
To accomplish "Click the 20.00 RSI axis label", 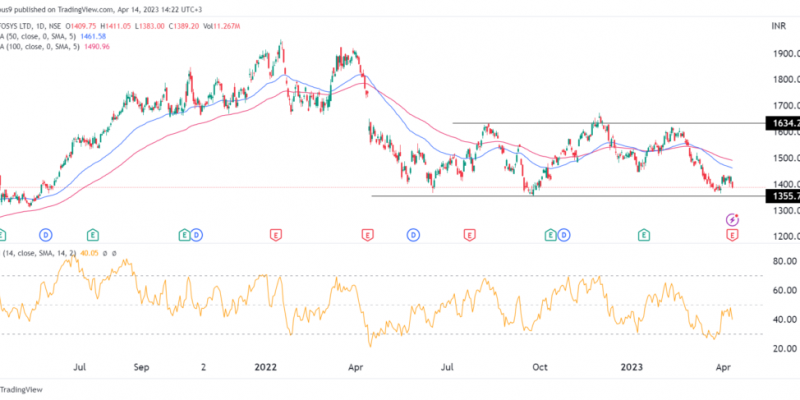I will (x=786, y=348).
